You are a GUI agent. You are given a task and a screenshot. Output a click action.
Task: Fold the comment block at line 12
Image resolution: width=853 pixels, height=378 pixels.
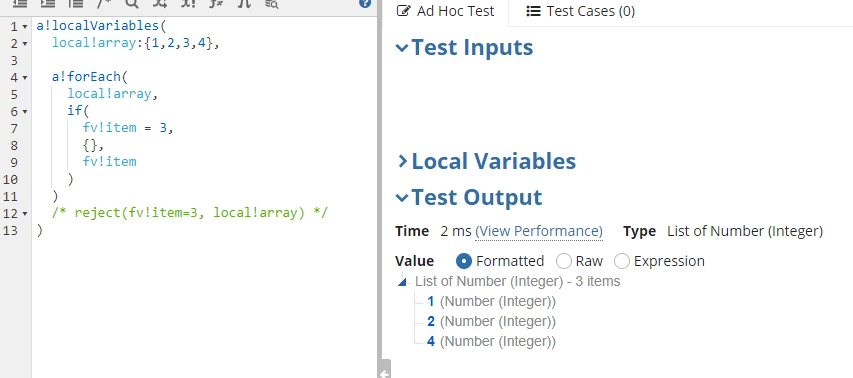pos(25,213)
